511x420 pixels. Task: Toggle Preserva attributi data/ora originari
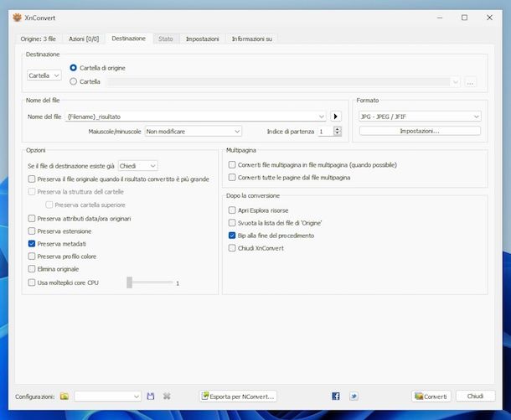point(32,219)
